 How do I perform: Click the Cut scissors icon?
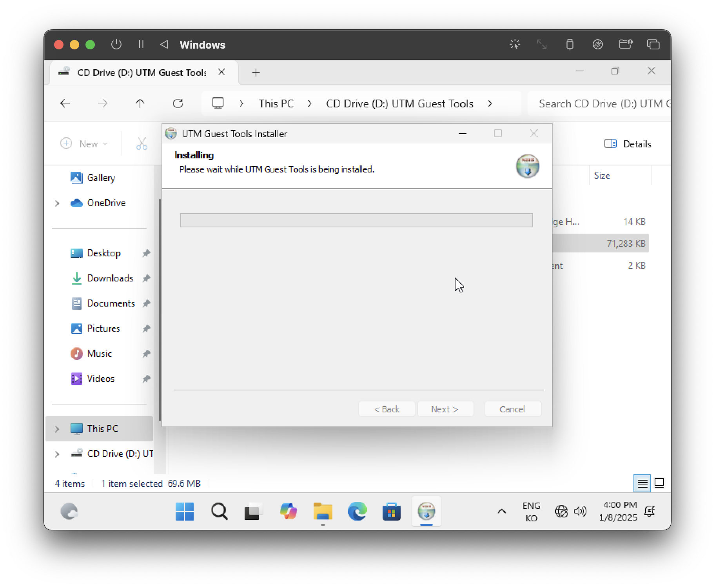tap(142, 144)
